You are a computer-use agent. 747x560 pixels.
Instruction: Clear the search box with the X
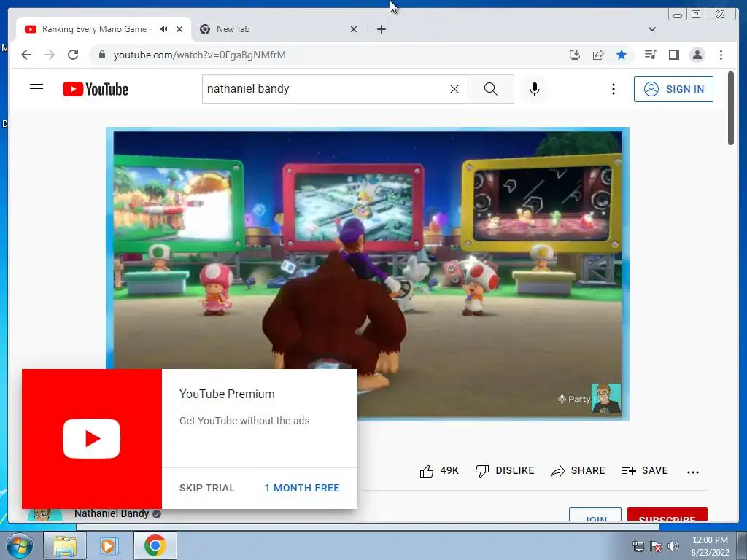point(454,89)
